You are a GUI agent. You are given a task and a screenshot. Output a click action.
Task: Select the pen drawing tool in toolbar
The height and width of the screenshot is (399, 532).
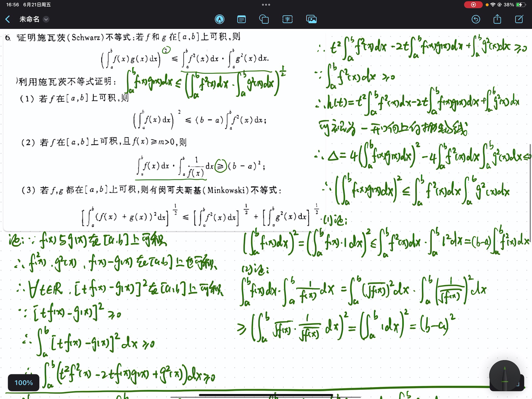[219, 19]
